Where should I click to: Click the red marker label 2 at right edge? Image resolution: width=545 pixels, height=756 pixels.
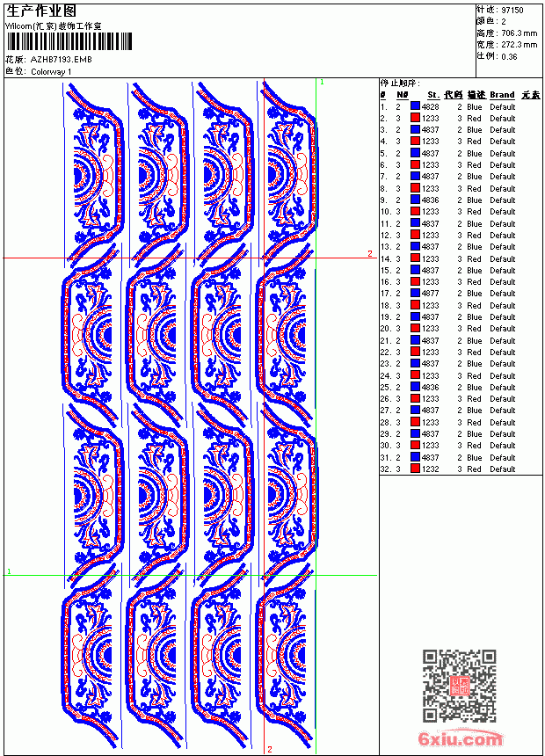point(370,253)
